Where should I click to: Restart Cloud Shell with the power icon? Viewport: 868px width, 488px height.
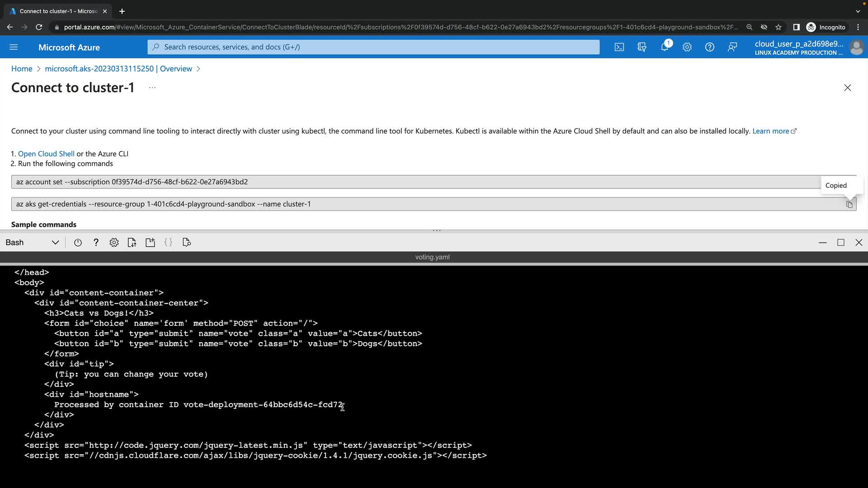78,243
